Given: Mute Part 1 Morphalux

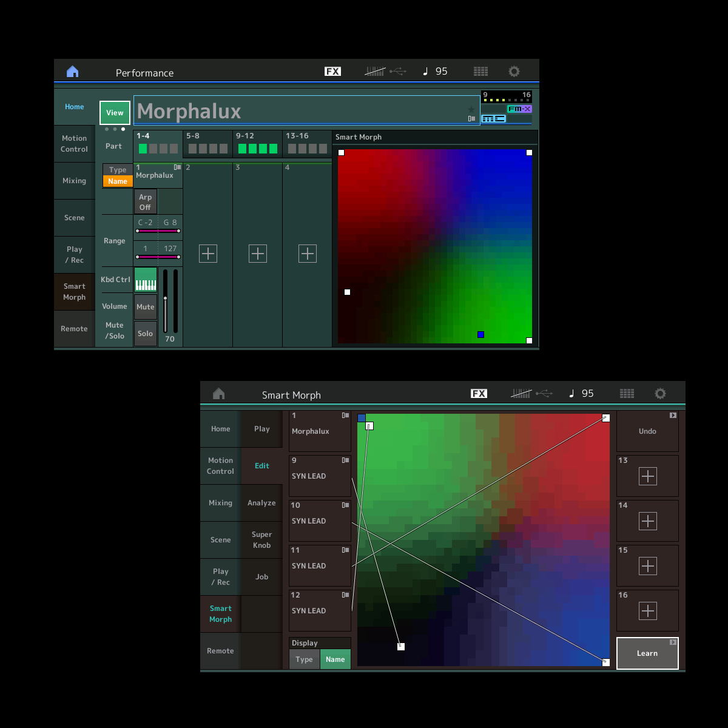Looking at the screenshot, I should (146, 306).
